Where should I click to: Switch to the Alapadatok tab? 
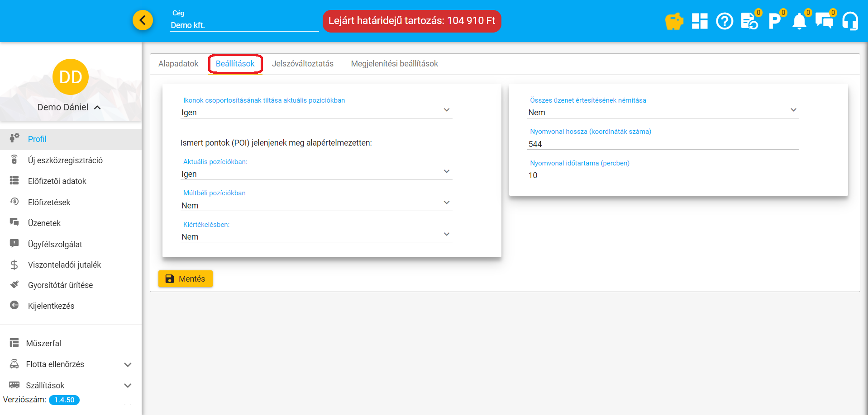click(178, 64)
